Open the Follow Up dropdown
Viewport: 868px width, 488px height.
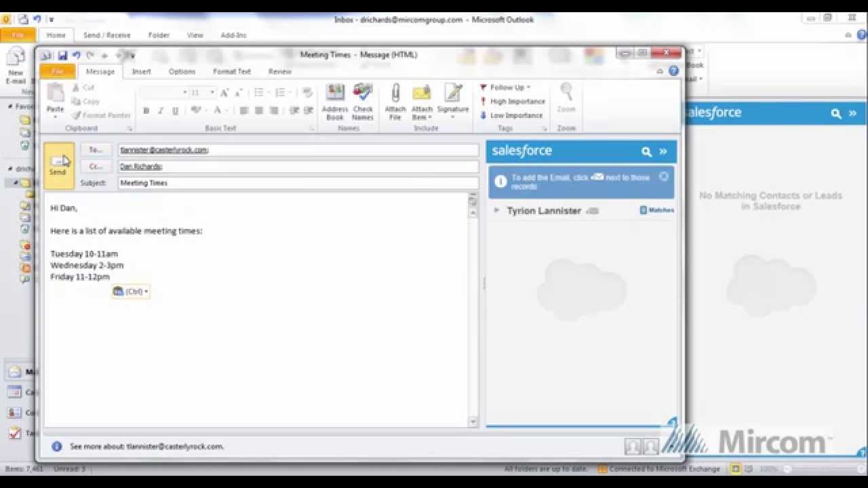tap(505, 87)
